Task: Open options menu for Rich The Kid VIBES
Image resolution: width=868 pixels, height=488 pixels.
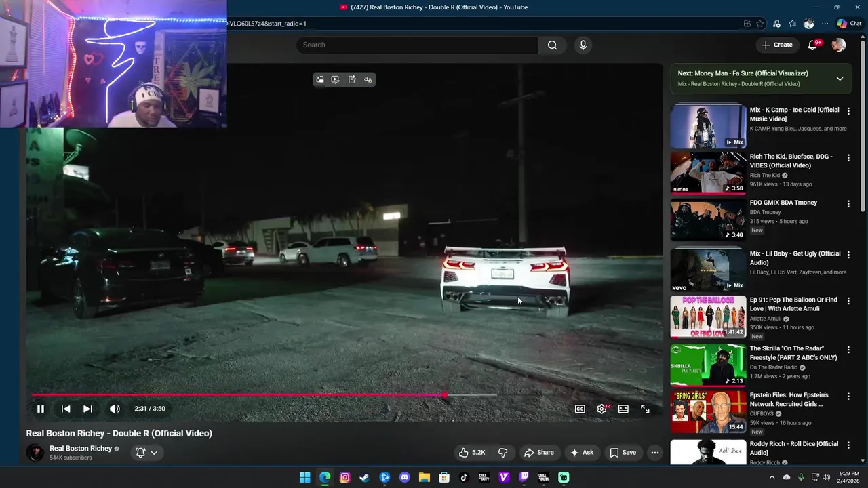Action: coord(848,157)
